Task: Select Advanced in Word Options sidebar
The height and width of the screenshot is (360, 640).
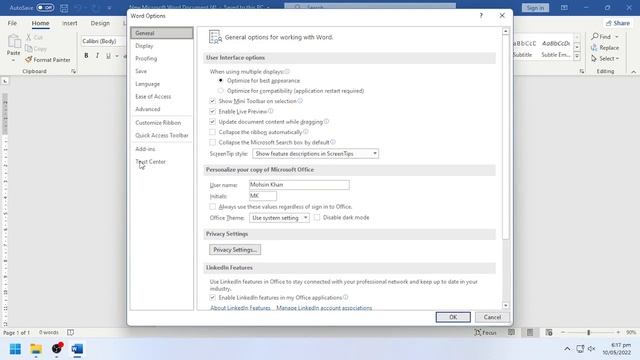Action: pyautogui.click(x=162, y=109)
